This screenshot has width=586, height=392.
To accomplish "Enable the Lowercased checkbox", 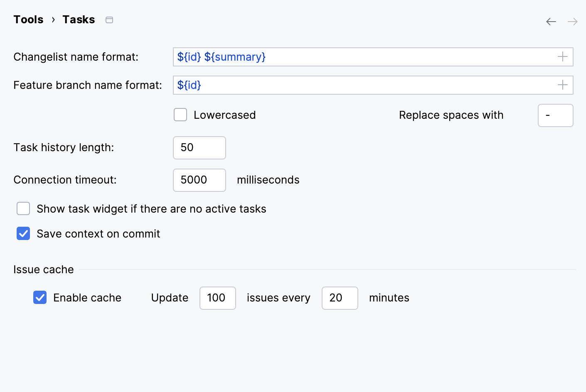I will (180, 115).
